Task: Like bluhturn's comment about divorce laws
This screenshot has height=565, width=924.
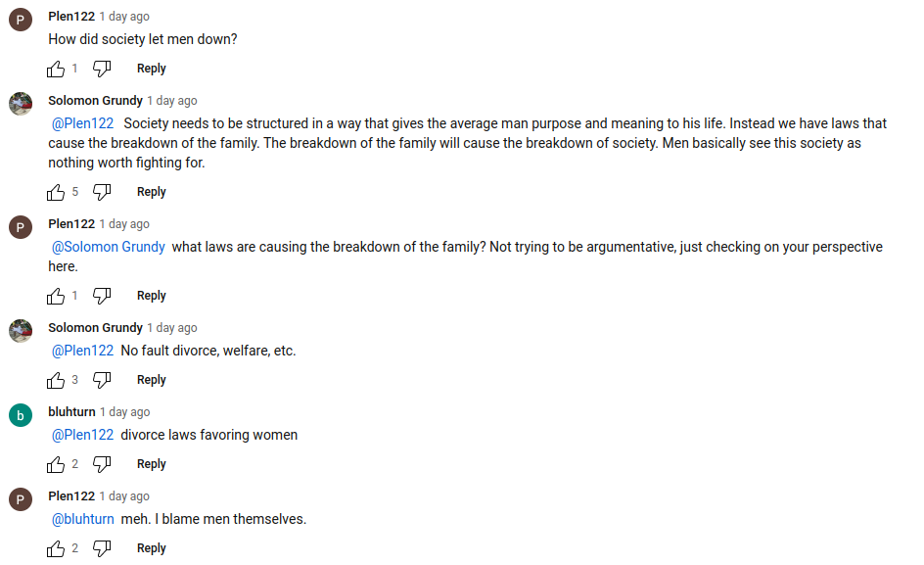Action: 56,464
